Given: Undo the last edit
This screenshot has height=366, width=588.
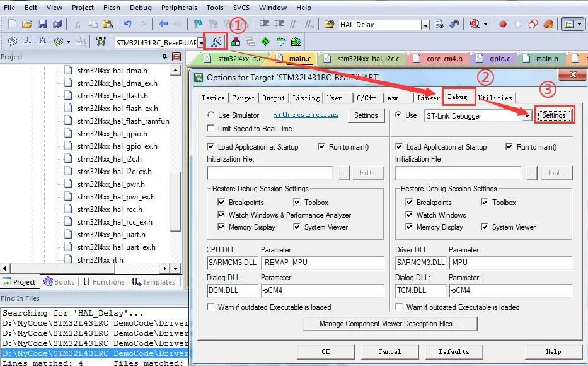Looking at the screenshot, I should point(127,25).
